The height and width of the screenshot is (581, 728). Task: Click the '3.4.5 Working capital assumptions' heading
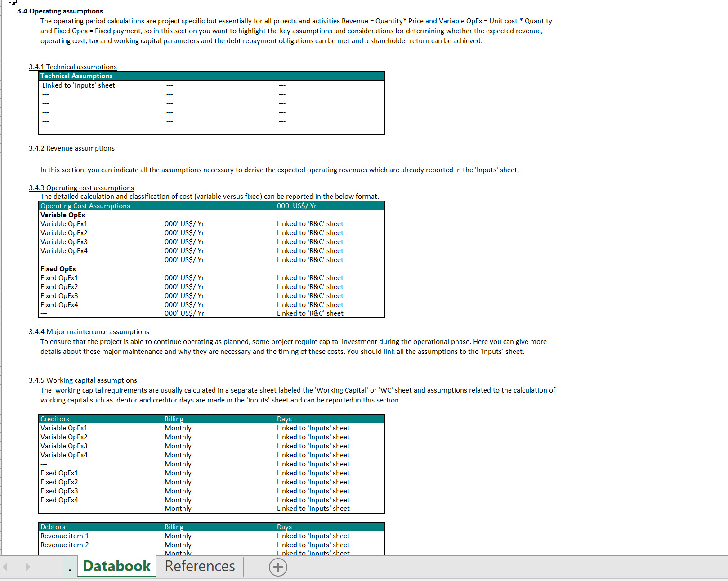pos(83,380)
